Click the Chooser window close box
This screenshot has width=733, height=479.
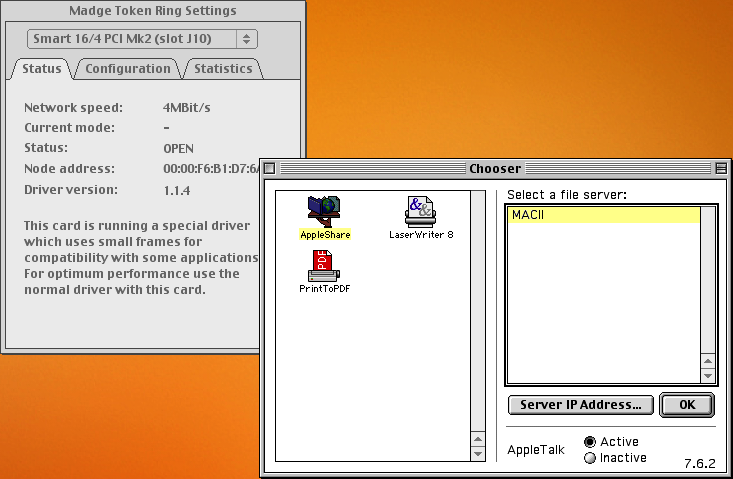[x=270, y=168]
